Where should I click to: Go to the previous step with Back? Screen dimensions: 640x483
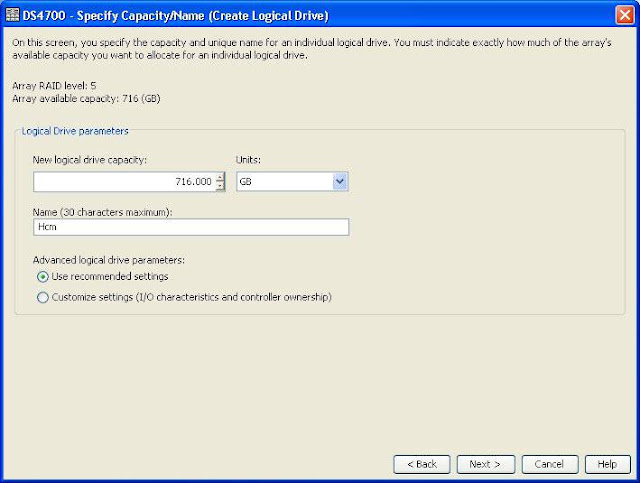pos(422,464)
